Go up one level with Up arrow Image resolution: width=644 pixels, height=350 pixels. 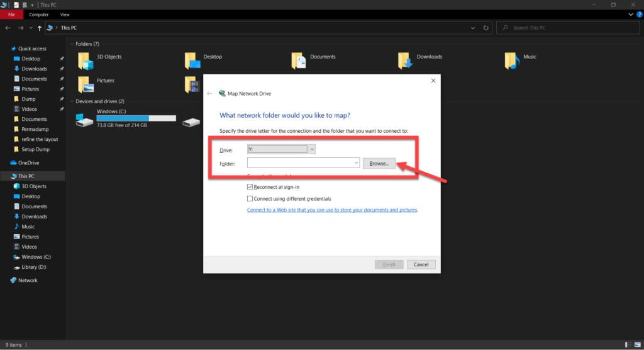click(x=40, y=28)
